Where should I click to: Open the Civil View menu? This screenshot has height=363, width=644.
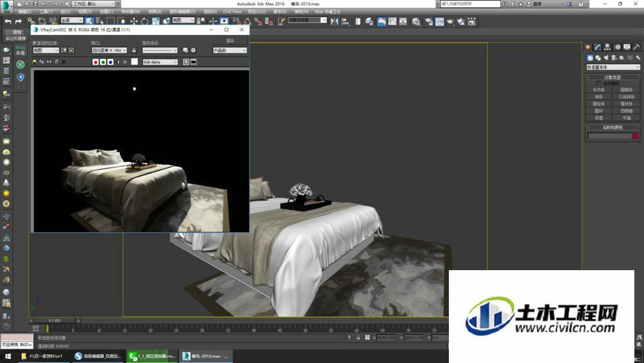coord(232,12)
